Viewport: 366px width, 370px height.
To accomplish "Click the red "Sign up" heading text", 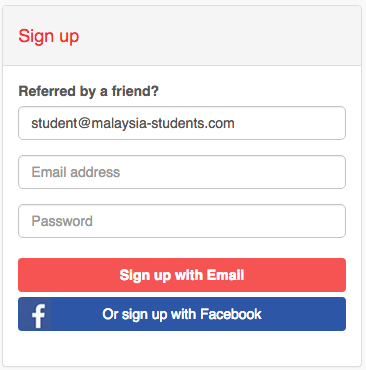I will [49, 36].
